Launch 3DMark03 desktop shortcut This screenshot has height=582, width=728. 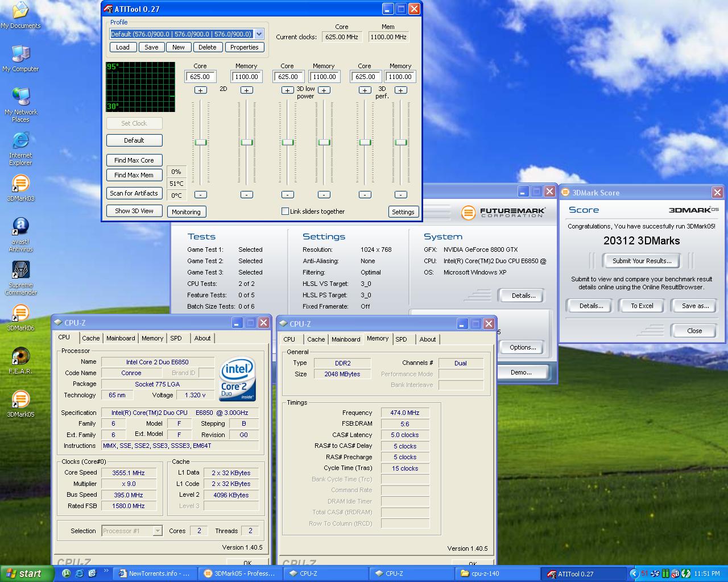pos(20,188)
